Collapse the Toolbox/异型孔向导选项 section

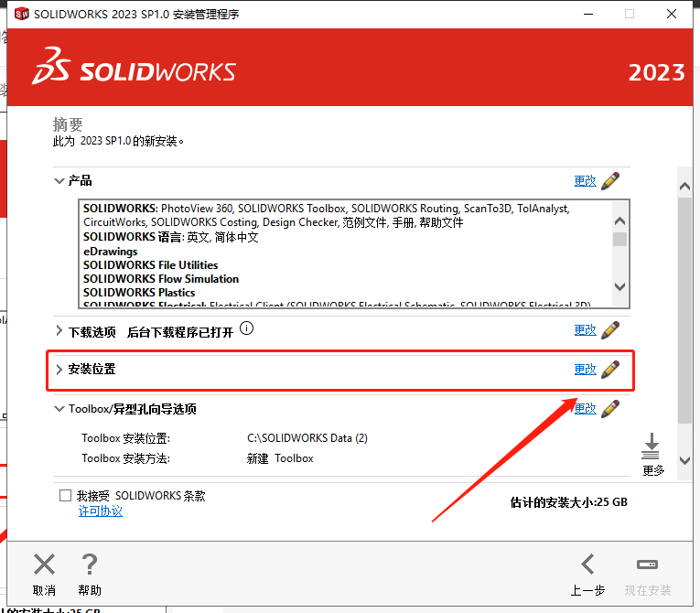(59, 409)
